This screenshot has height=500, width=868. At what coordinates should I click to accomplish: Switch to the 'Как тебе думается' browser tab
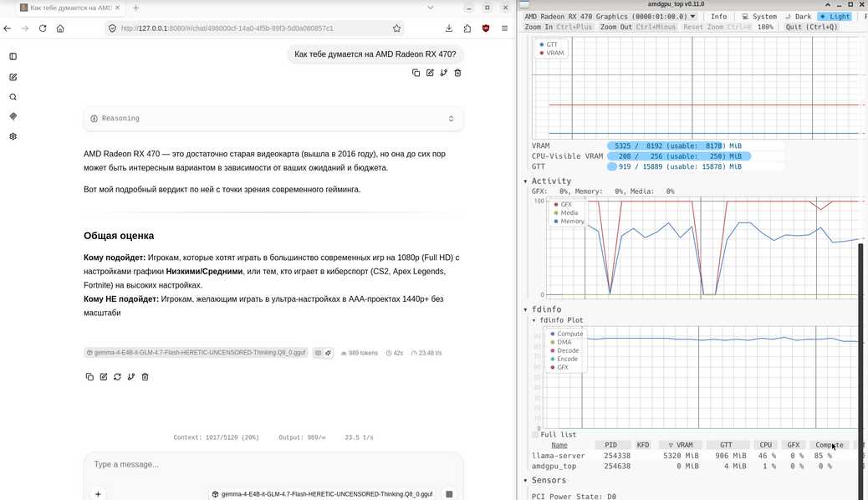69,8
